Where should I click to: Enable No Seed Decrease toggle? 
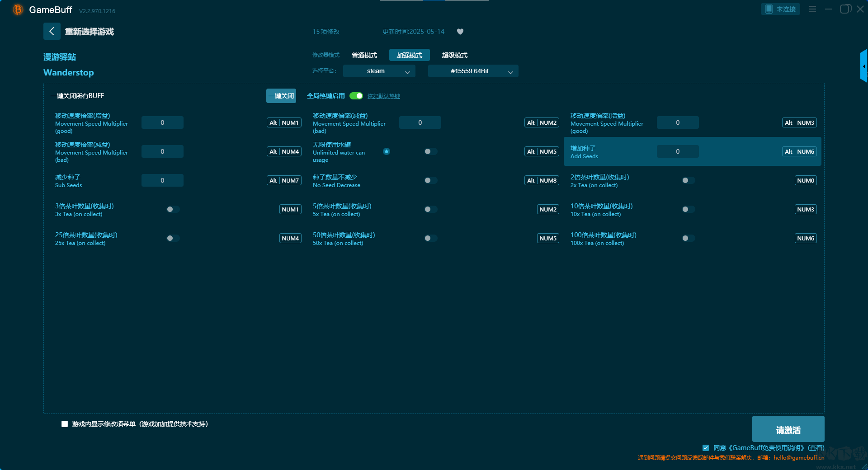(430, 180)
